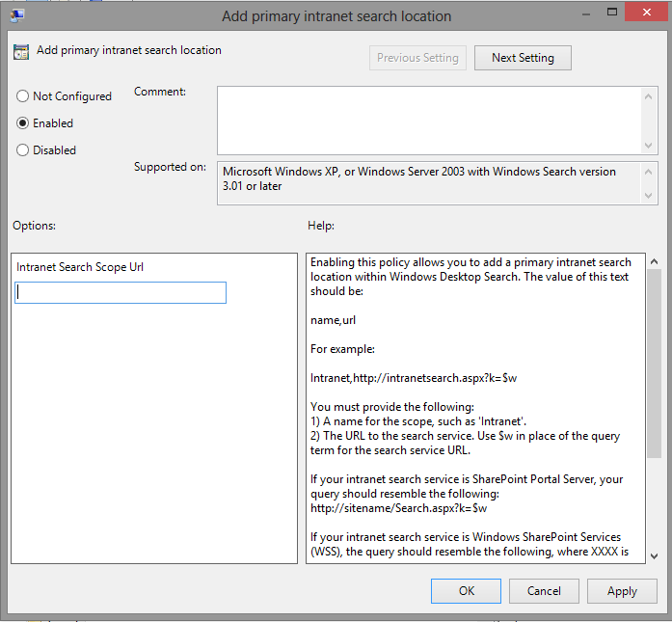
Task: Go to Next Setting
Action: point(523,58)
